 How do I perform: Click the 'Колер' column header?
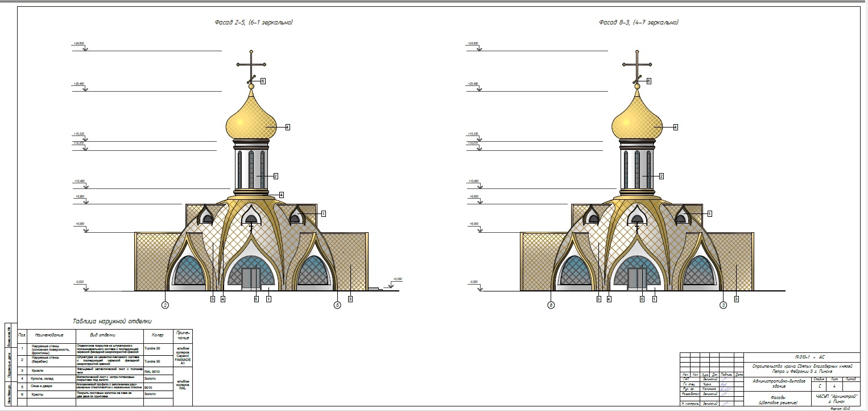(x=158, y=335)
